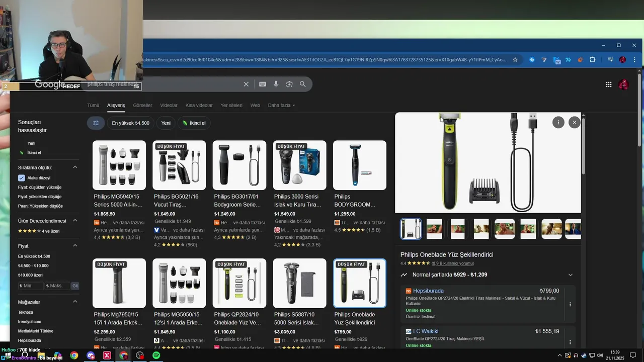
Task: Search by image with Google Lens
Action: pos(289,84)
